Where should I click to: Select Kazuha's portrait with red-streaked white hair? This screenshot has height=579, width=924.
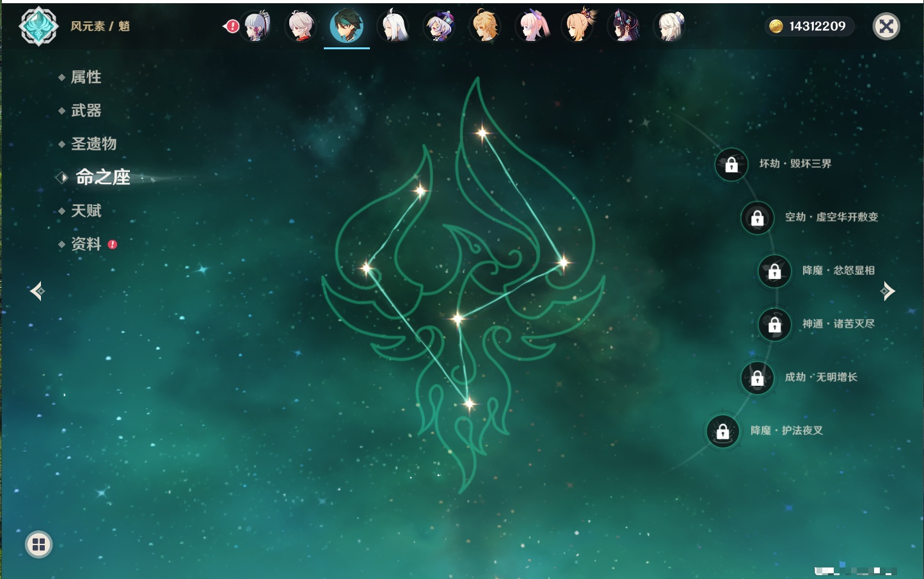point(301,26)
